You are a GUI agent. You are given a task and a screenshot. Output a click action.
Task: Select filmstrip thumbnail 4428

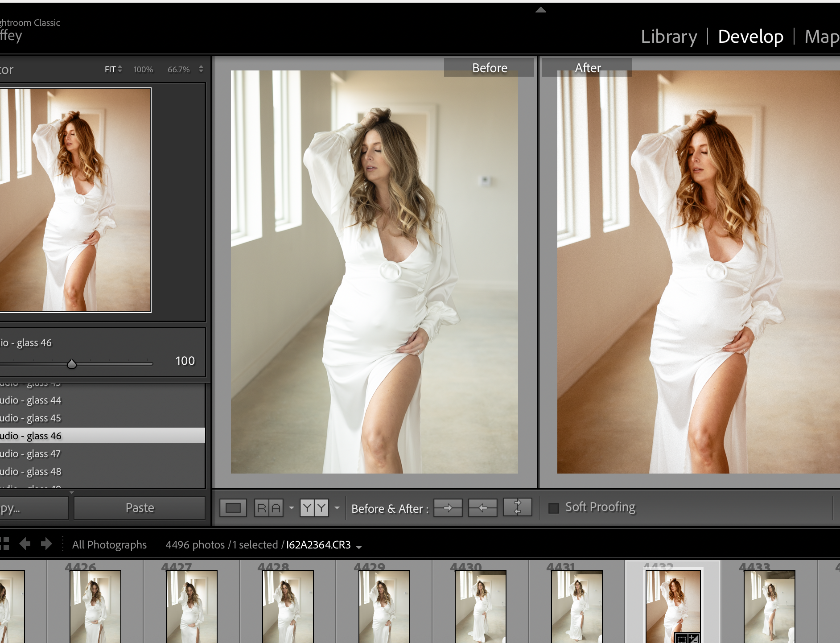(288, 606)
